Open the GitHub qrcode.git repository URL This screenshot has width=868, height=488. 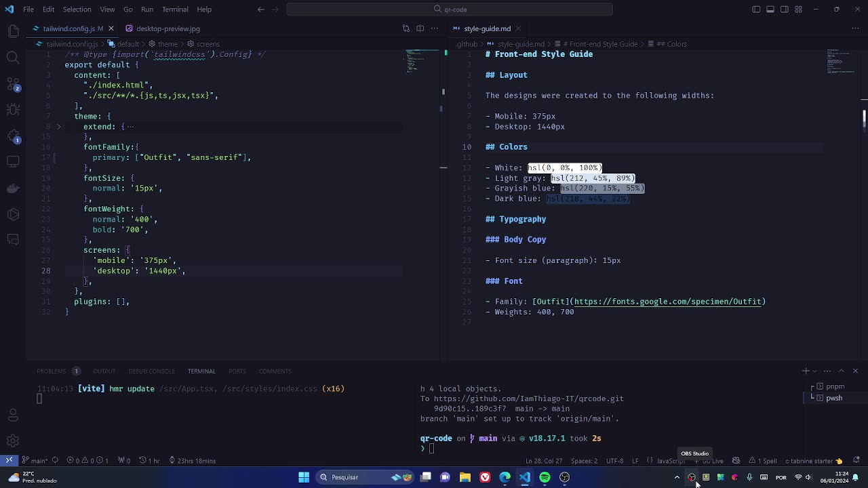click(529, 399)
